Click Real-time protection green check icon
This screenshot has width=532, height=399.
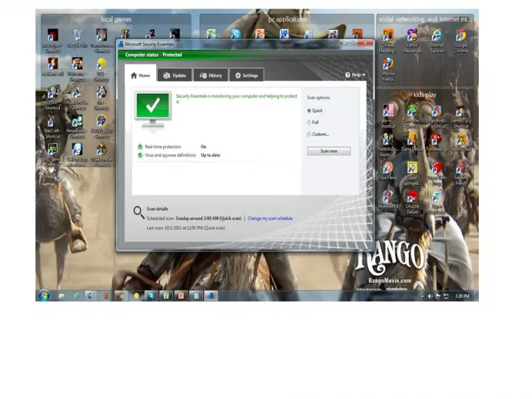pyautogui.click(x=140, y=147)
